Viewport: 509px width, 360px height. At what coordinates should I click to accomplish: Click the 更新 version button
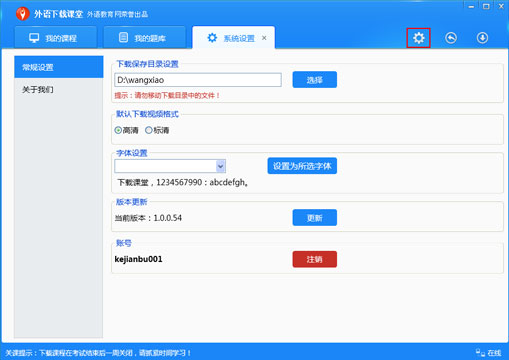[x=315, y=218]
